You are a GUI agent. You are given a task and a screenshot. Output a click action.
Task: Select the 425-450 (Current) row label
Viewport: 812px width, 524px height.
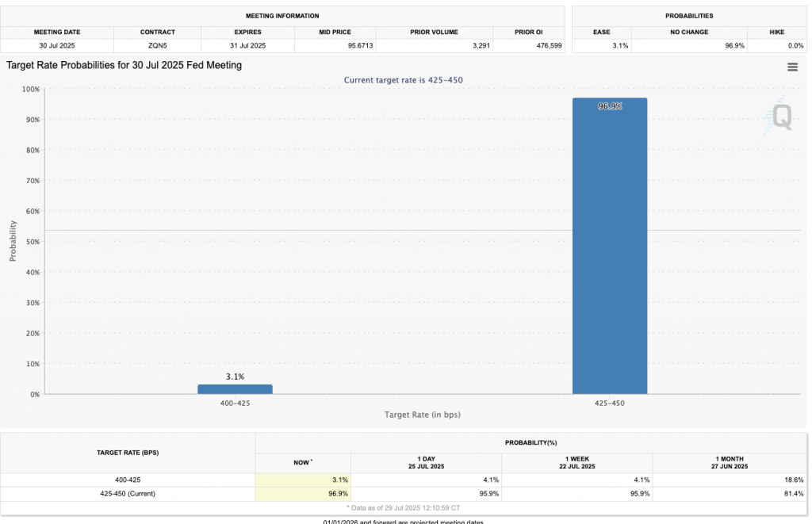coord(128,493)
